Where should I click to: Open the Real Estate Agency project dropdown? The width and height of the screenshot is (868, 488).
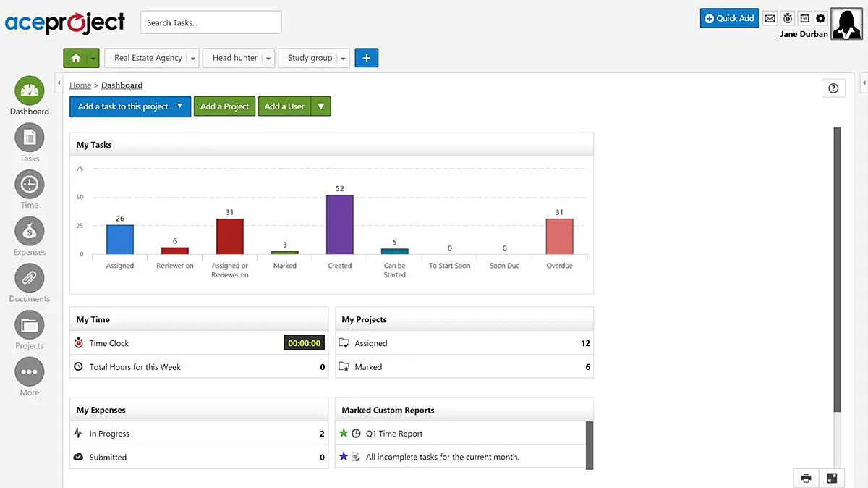coord(192,58)
